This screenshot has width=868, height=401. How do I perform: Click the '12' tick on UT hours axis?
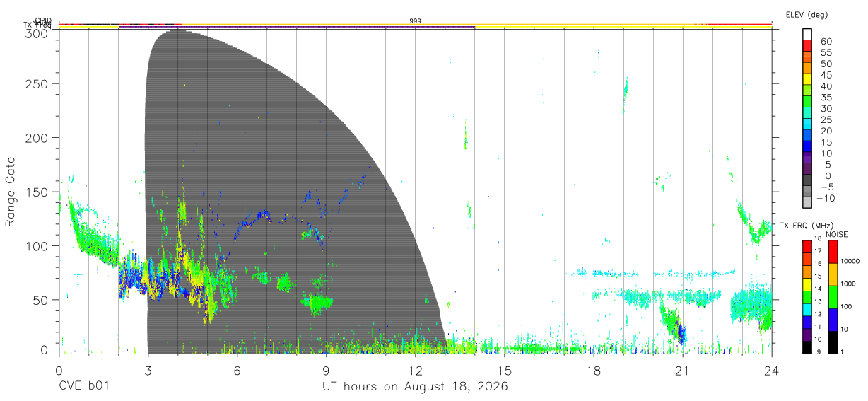click(415, 370)
